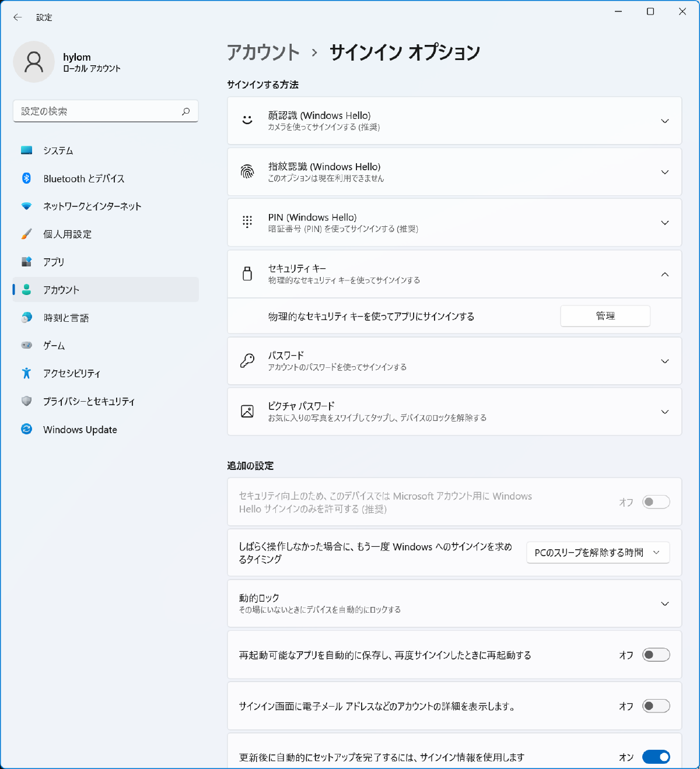
Task: Click the search magnifier icon in 設定の検索
Action: point(185,111)
